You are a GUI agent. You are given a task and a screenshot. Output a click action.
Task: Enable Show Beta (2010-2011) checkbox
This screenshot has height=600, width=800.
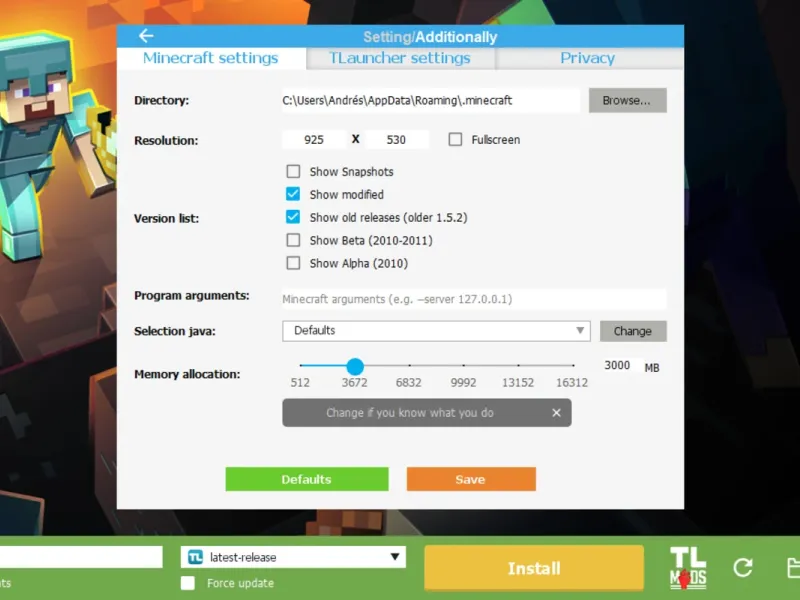click(293, 240)
